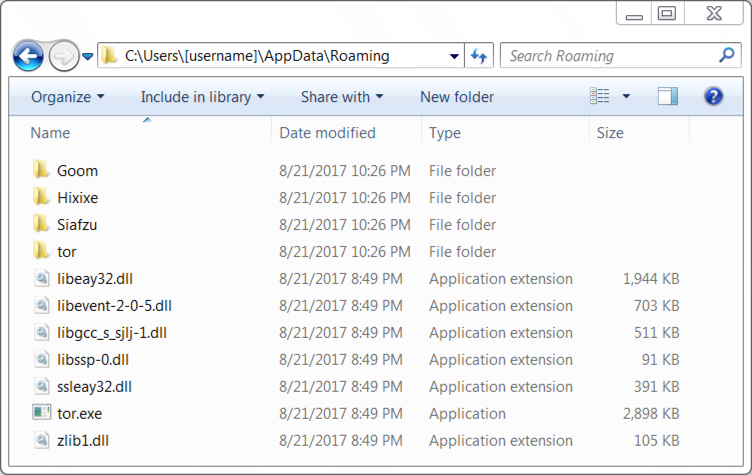Screen dimensions: 752x475
Task: Click the change view icon
Action: tap(599, 96)
